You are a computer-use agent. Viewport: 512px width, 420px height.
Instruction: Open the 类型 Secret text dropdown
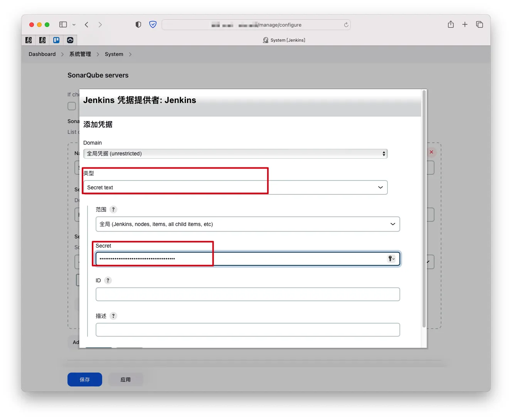pos(235,187)
